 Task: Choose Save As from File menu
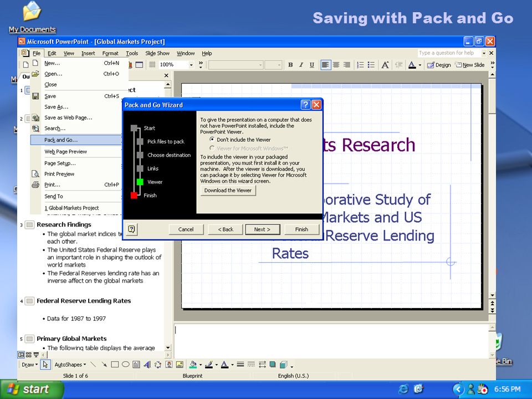(x=57, y=107)
